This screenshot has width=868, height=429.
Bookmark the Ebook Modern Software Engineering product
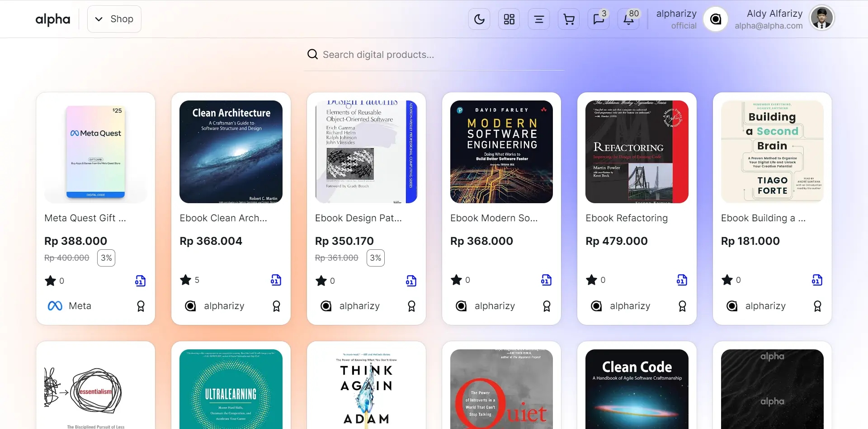[x=547, y=306]
